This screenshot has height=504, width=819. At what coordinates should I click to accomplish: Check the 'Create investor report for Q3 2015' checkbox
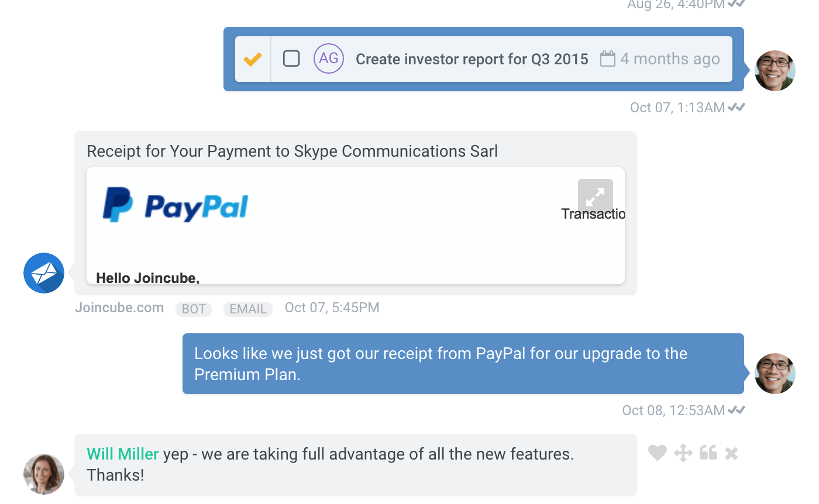[x=291, y=58]
